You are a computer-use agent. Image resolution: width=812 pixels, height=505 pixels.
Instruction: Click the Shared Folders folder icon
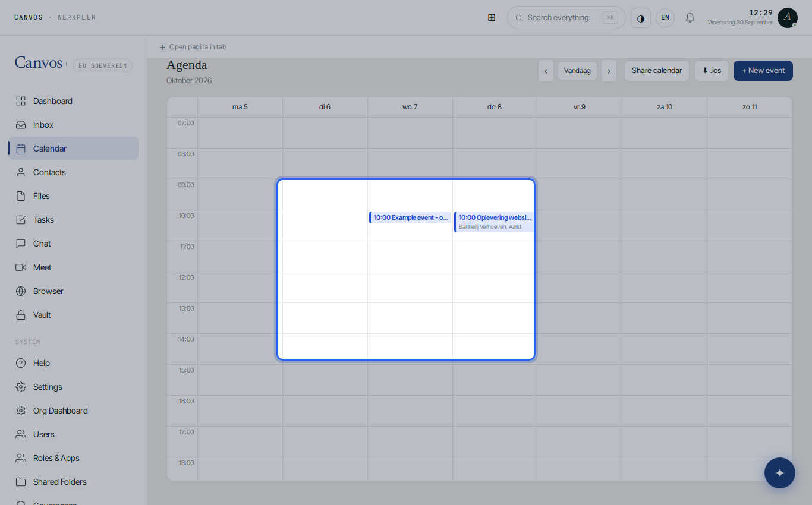click(x=21, y=482)
